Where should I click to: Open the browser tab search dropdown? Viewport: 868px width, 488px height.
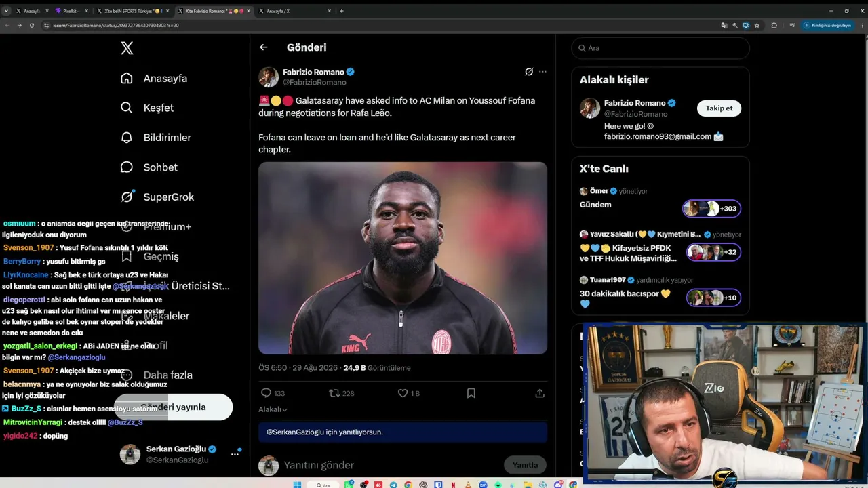[6, 11]
